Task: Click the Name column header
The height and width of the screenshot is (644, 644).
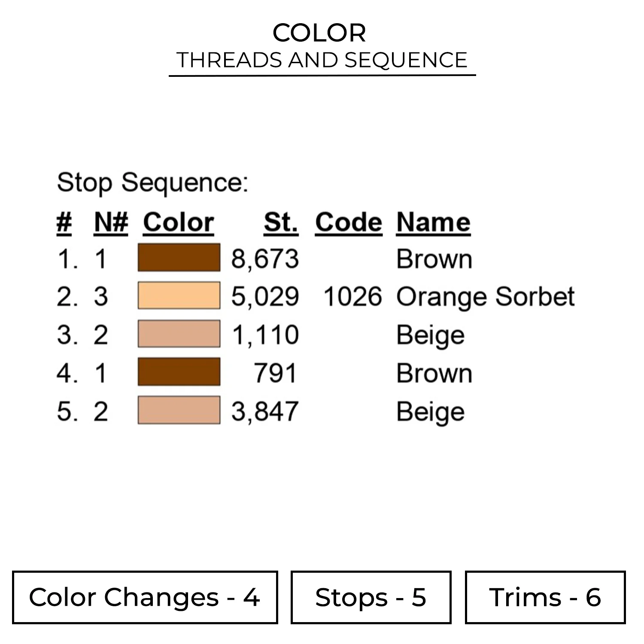Action: pos(433,222)
